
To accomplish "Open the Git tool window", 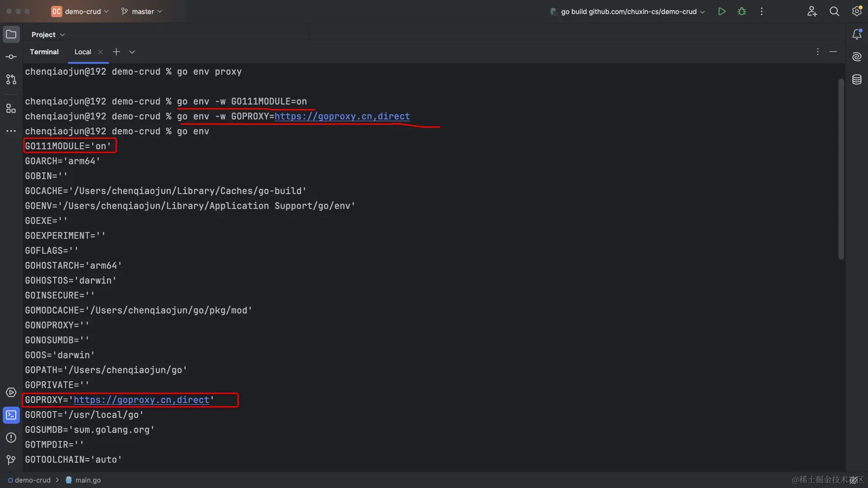I will pos(11,460).
